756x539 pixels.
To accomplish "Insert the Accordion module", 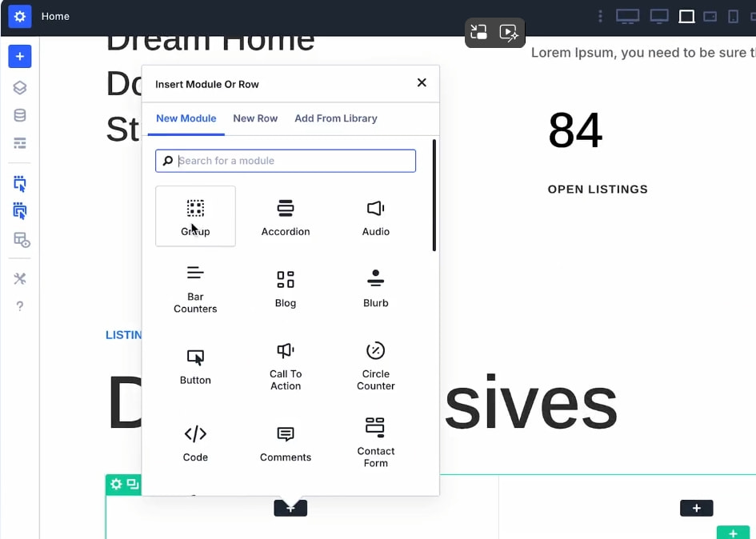I will pyautogui.click(x=286, y=216).
